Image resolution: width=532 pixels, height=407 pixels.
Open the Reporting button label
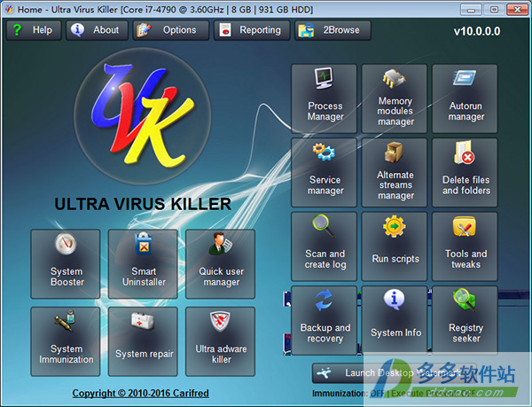(260, 30)
